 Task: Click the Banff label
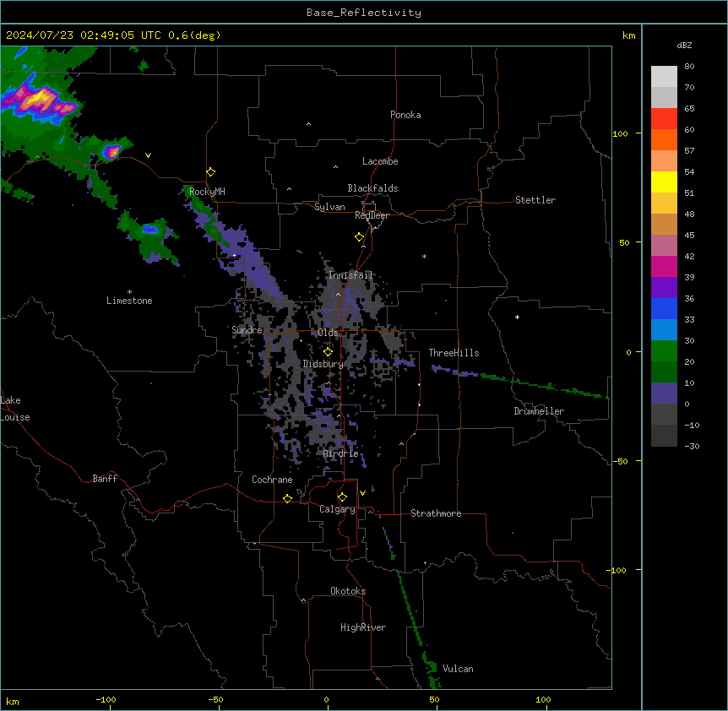105,479
